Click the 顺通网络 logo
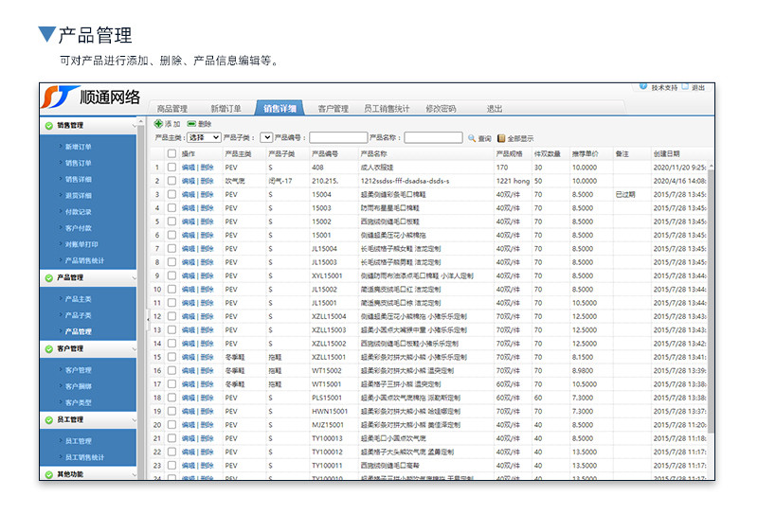This screenshot has width=758, height=532. (91, 98)
